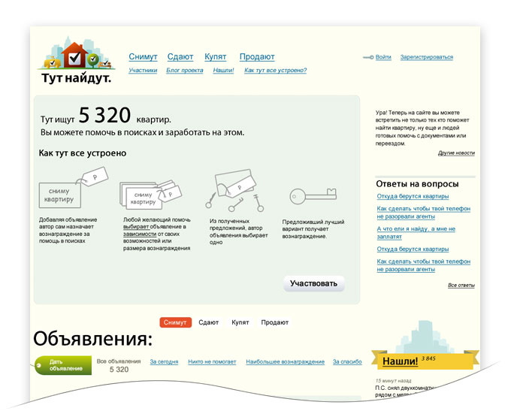Screen dimensions: 511x420
Task: Open the Зарегистрироваться link
Action: point(426,57)
